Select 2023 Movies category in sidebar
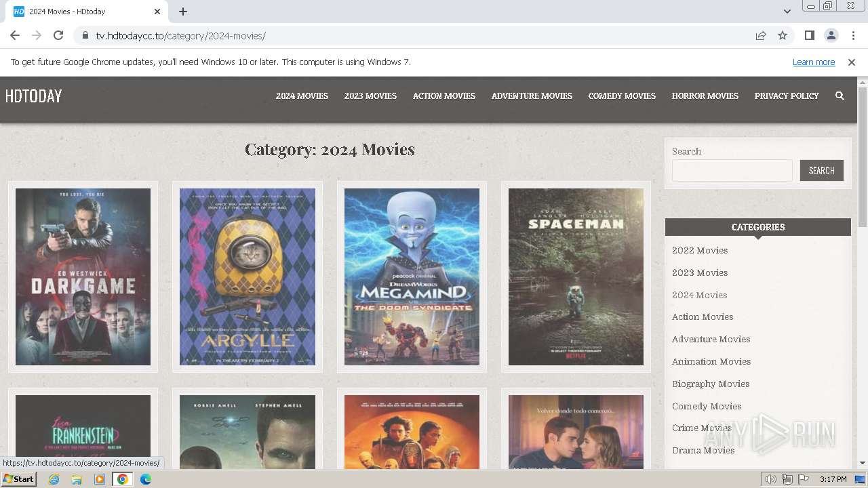The image size is (868, 488). 700,272
